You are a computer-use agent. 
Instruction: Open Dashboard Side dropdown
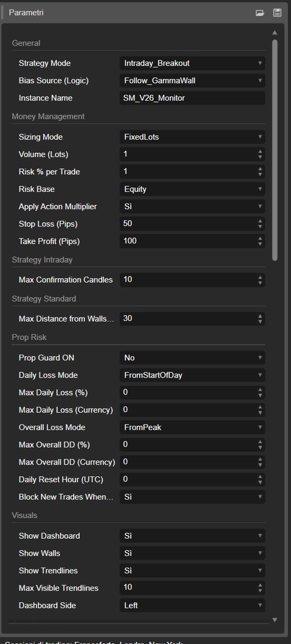click(x=192, y=606)
